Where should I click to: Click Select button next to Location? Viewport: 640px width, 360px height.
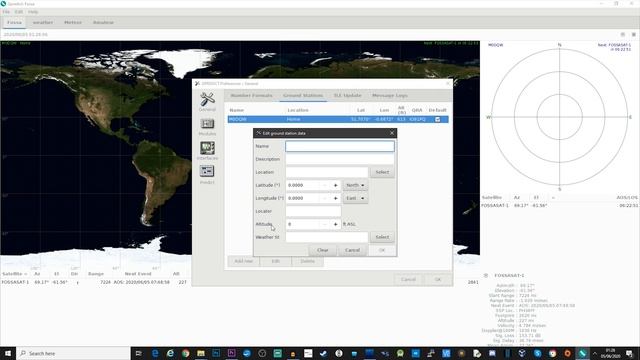click(x=382, y=172)
